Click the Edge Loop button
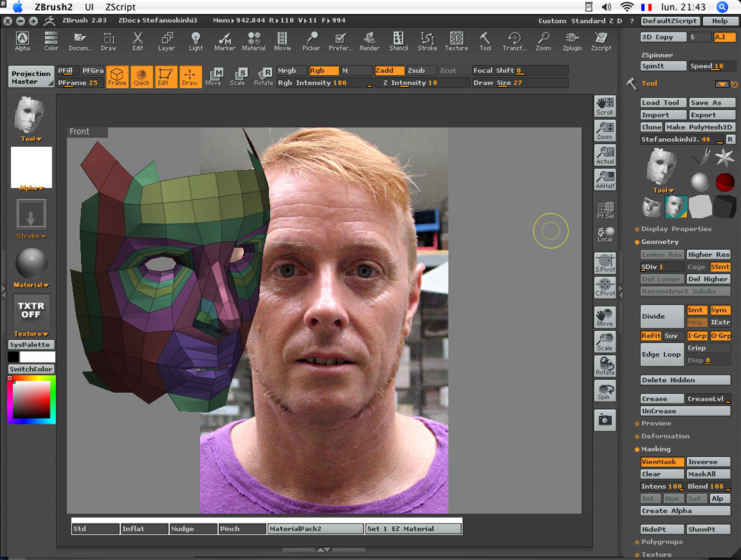This screenshot has width=741, height=560. pos(662,354)
